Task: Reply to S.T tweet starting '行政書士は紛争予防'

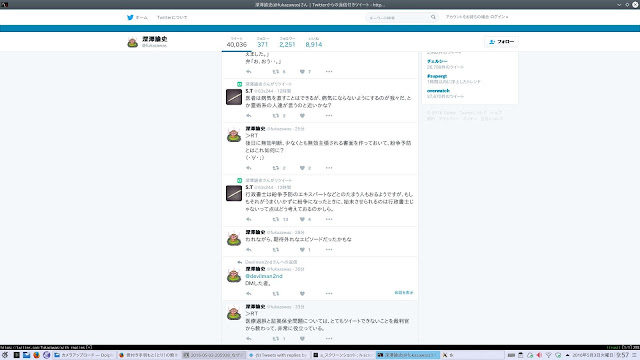Action: point(249,219)
